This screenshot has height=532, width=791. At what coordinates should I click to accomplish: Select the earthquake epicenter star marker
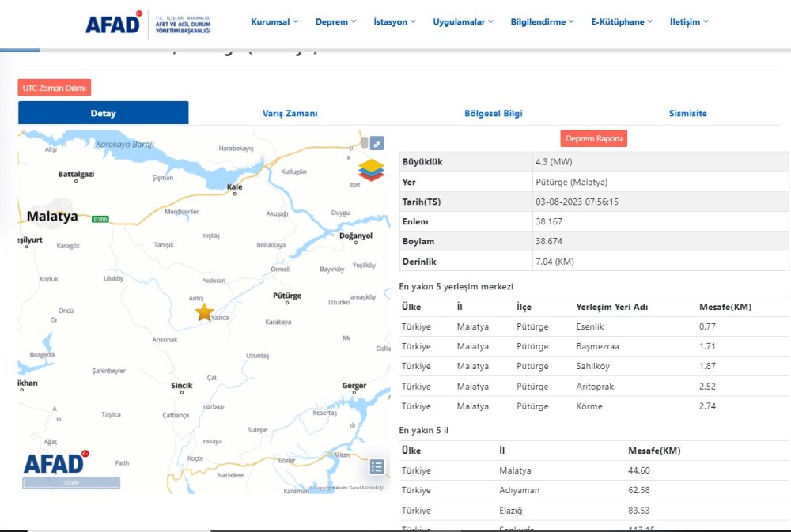pyautogui.click(x=203, y=313)
